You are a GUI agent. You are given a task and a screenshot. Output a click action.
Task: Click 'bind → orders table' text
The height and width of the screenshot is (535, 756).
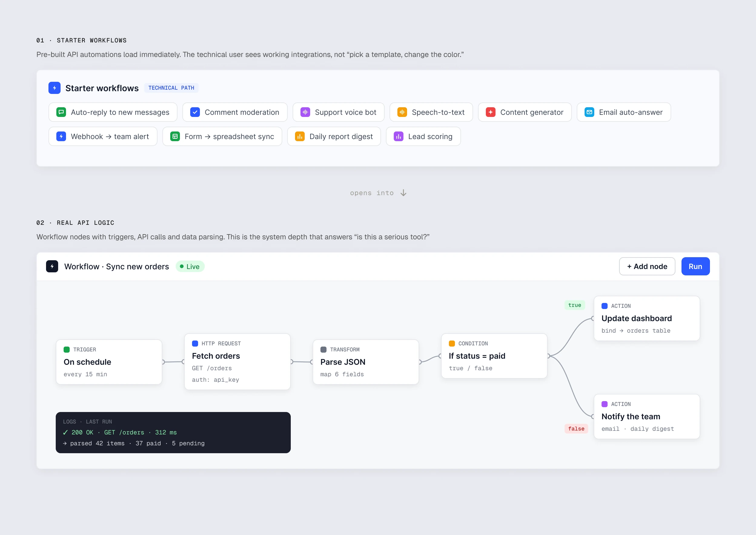coord(636,331)
